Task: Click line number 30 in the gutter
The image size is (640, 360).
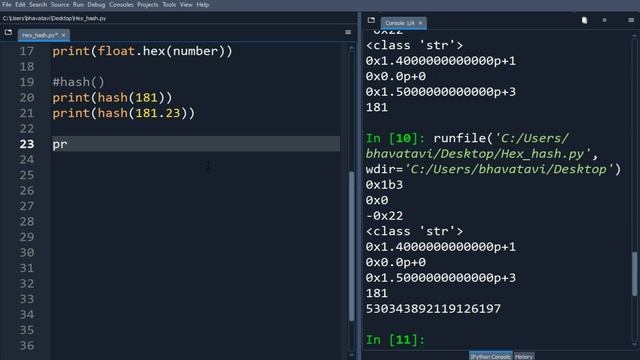Action: pos(27,253)
